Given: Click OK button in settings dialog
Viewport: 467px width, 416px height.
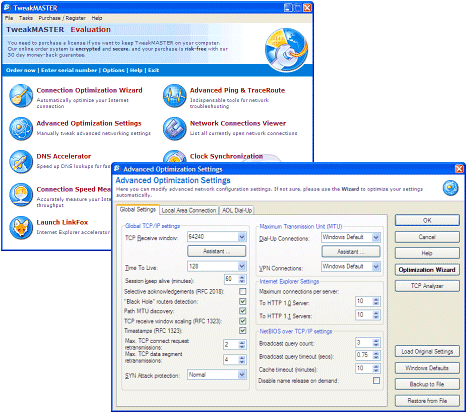Looking at the screenshot, I should [x=427, y=220].
